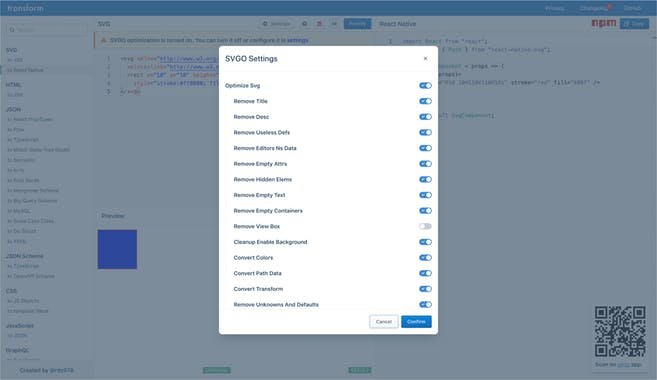Disable the Remove Desc toggle
The width and height of the screenshot is (657, 380).
coord(425,117)
